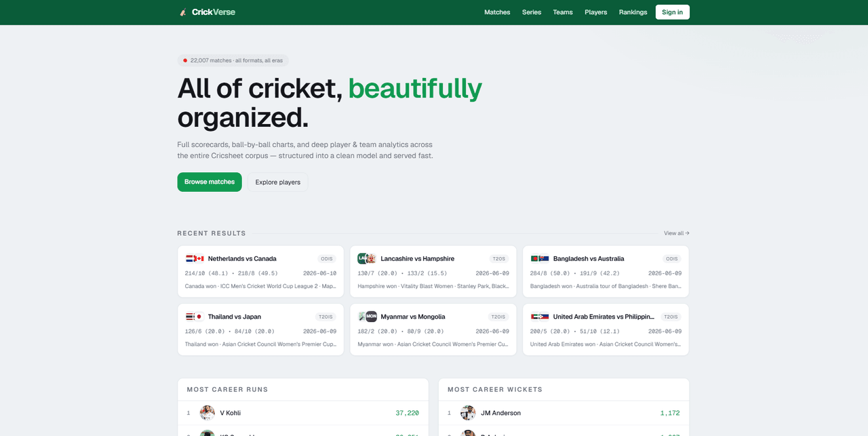Click the Most Career Wickets heading
868x436 pixels.
click(494, 389)
